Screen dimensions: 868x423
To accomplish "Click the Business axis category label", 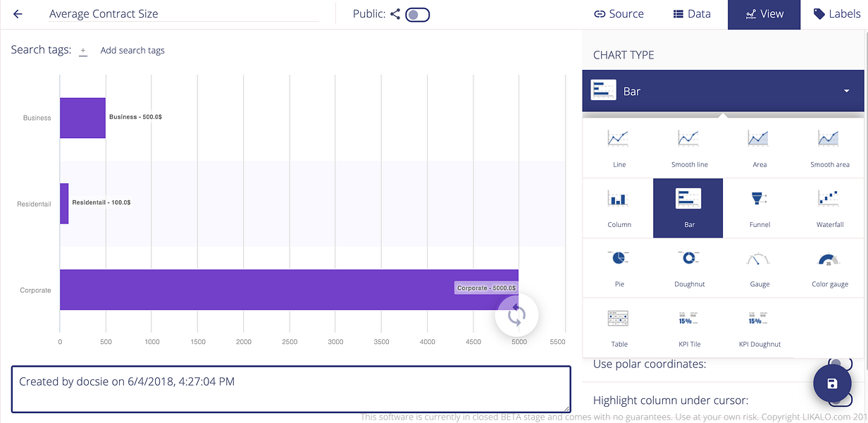I will coord(37,118).
